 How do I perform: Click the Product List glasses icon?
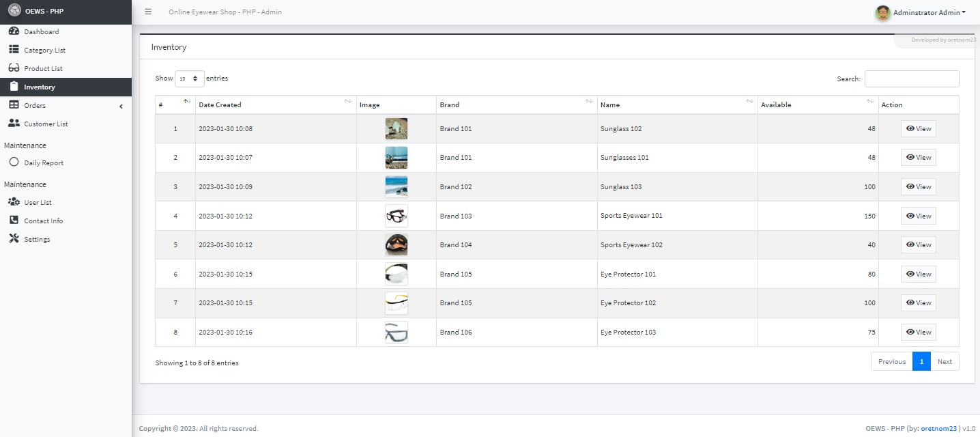(x=14, y=68)
